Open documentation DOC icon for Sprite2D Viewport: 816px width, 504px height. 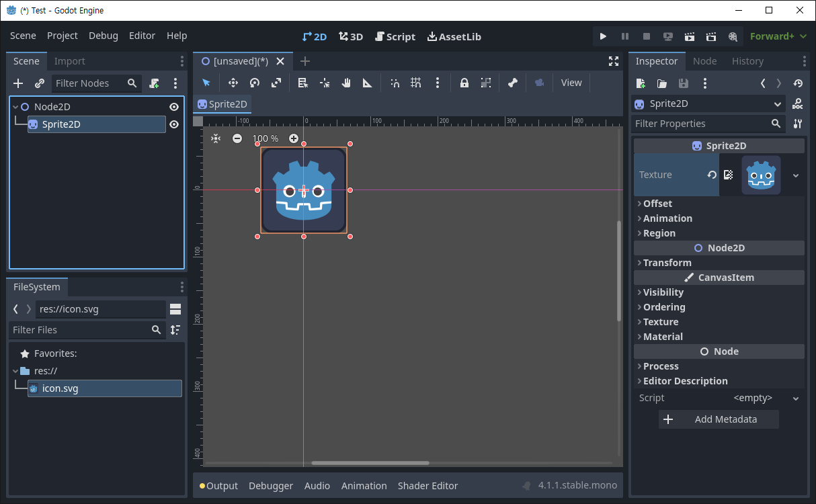pos(798,104)
